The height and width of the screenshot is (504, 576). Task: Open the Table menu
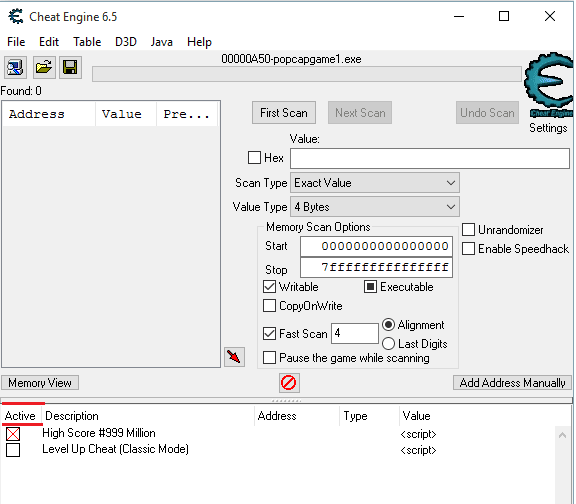pos(87,42)
